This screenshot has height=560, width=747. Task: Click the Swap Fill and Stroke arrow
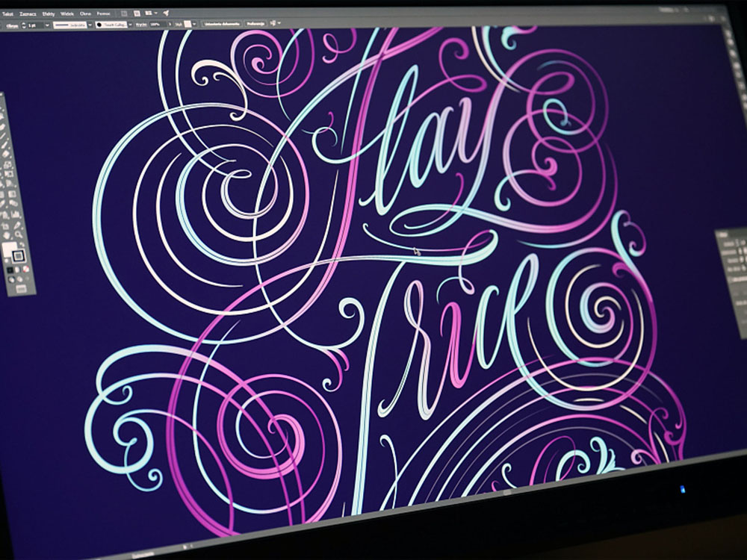click(22, 245)
